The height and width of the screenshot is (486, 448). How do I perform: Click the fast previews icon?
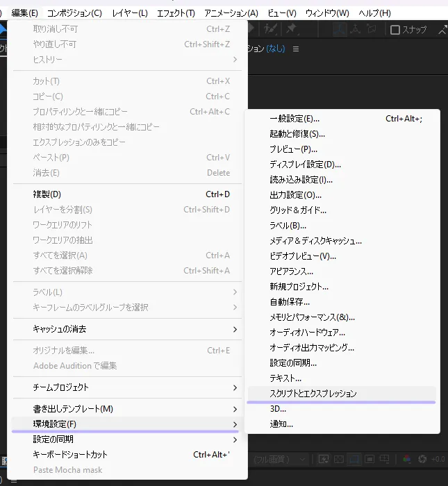click(324, 459)
